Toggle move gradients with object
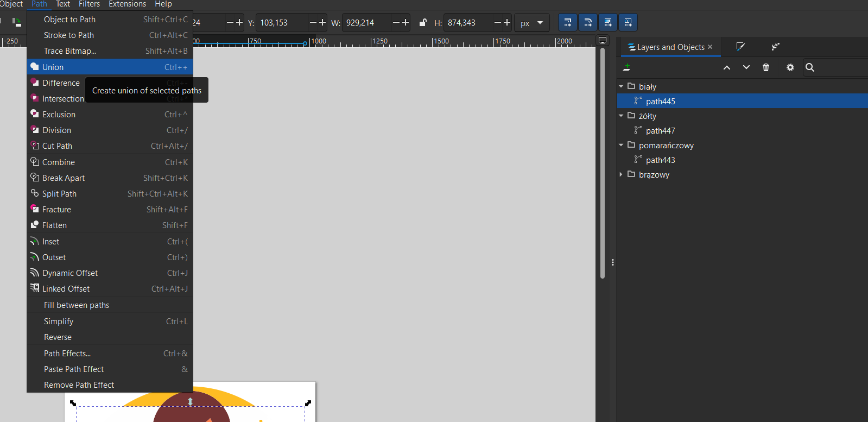Image resolution: width=868 pixels, height=422 pixels. 607,23
